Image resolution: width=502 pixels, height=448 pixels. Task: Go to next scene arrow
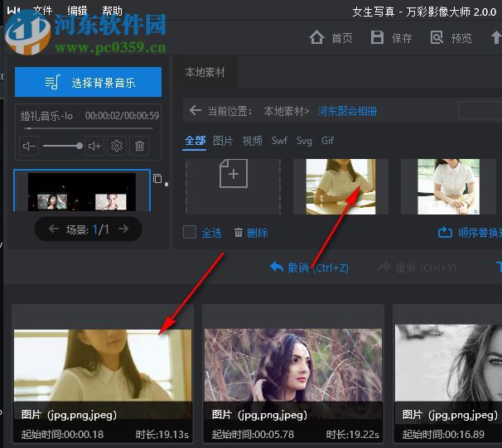[x=123, y=229]
